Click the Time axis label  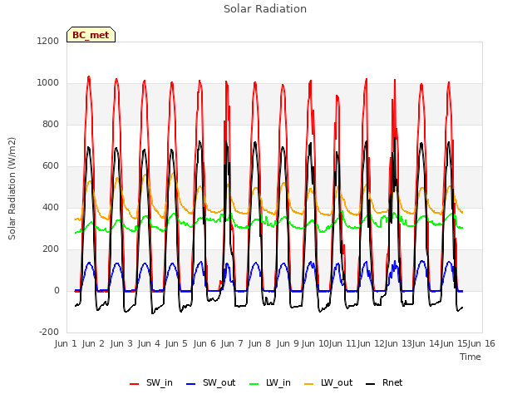coord(470,357)
